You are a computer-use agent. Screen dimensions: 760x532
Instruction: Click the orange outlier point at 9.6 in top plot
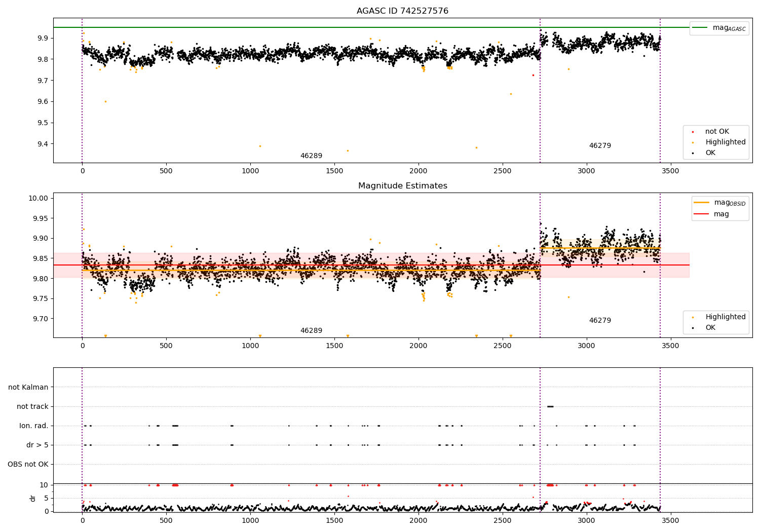105,101
